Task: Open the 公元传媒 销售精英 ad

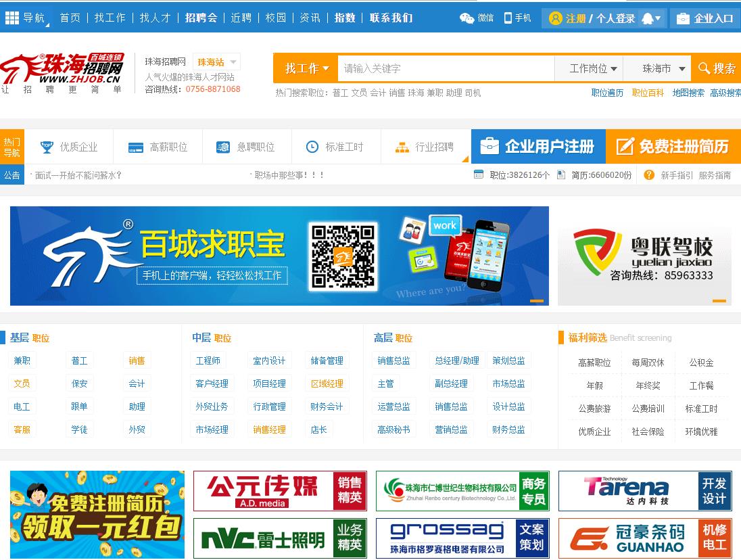Action: click(280, 491)
